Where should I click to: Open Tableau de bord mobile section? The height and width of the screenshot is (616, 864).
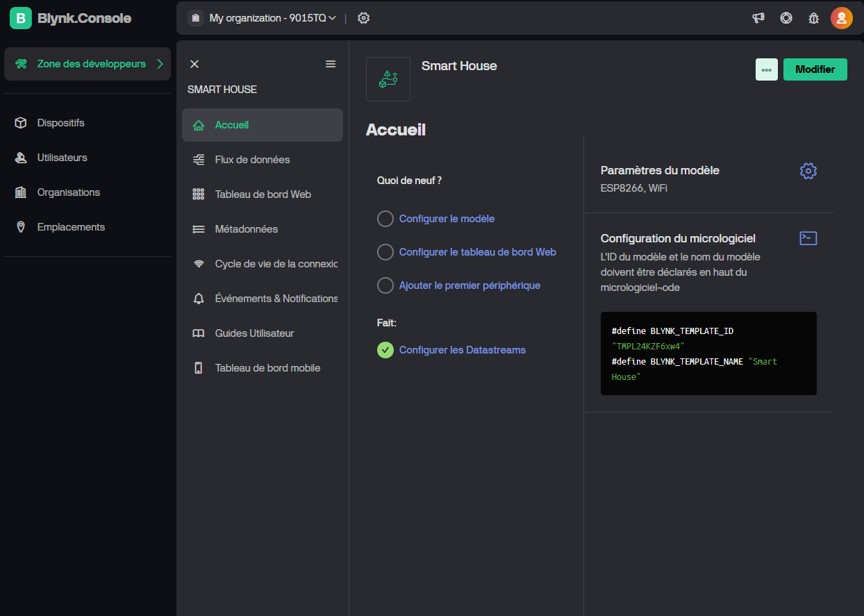tap(263, 368)
